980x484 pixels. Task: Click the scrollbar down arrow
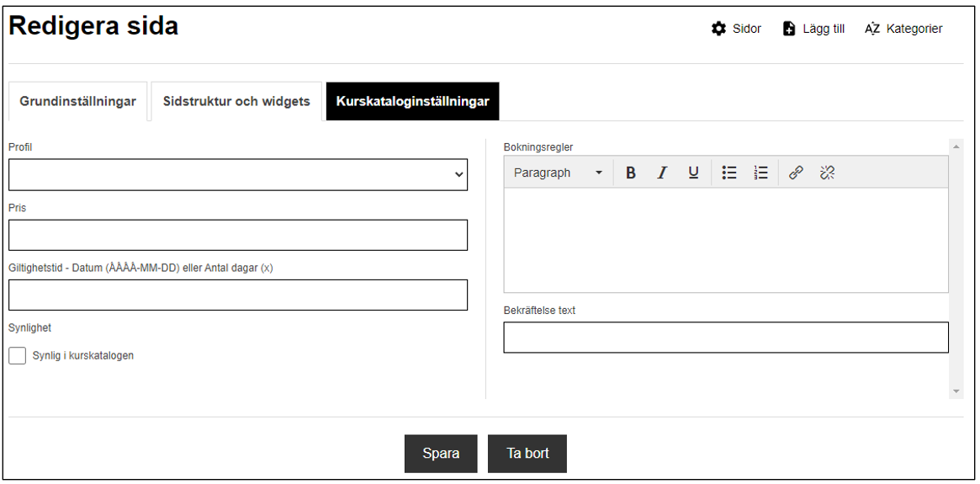point(956,391)
